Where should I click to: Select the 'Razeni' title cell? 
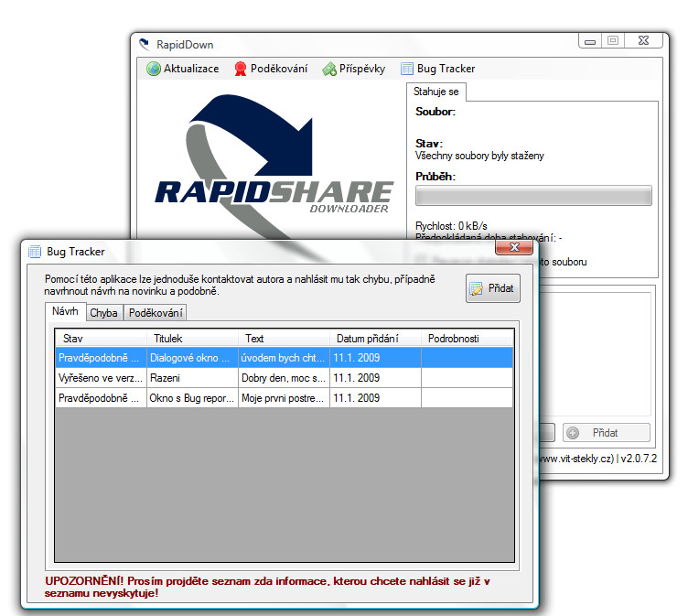(192, 378)
